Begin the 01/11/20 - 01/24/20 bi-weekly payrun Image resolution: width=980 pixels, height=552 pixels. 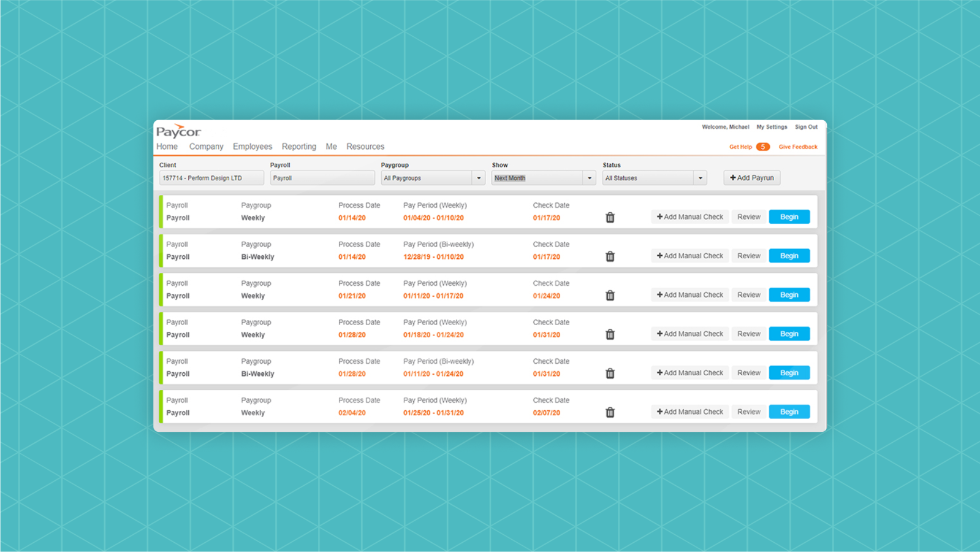click(x=789, y=373)
